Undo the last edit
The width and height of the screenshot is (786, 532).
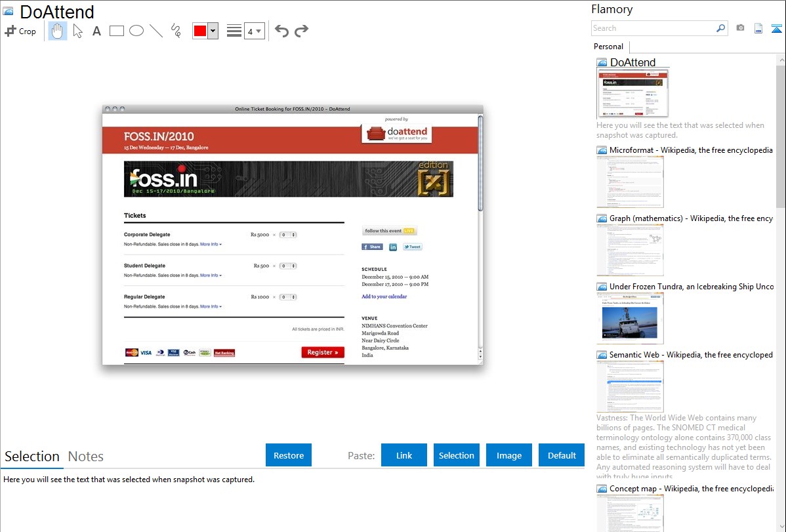281,31
